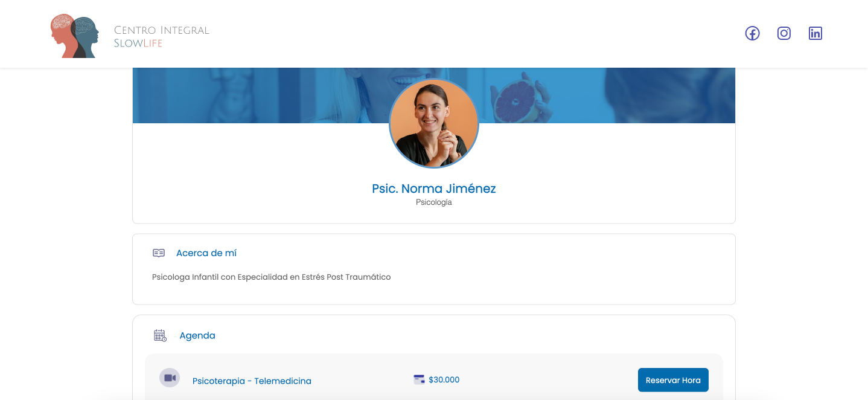Click the $30.000 price amount

444,379
